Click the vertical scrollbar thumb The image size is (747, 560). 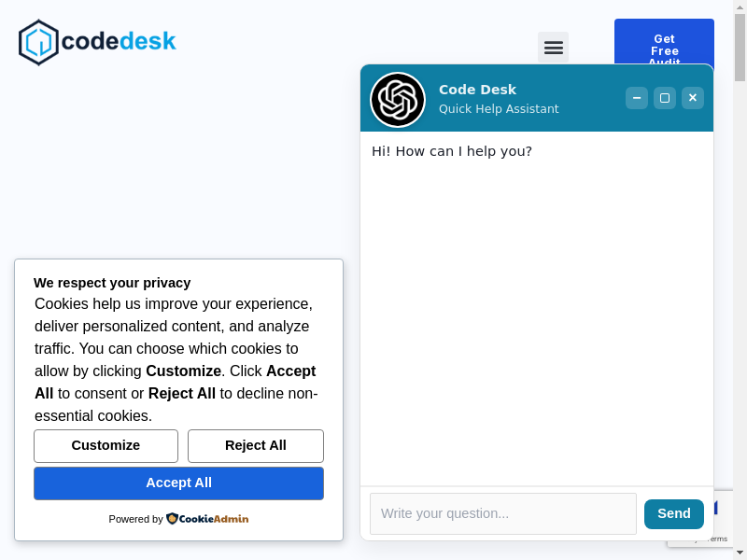click(x=740, y=47)
